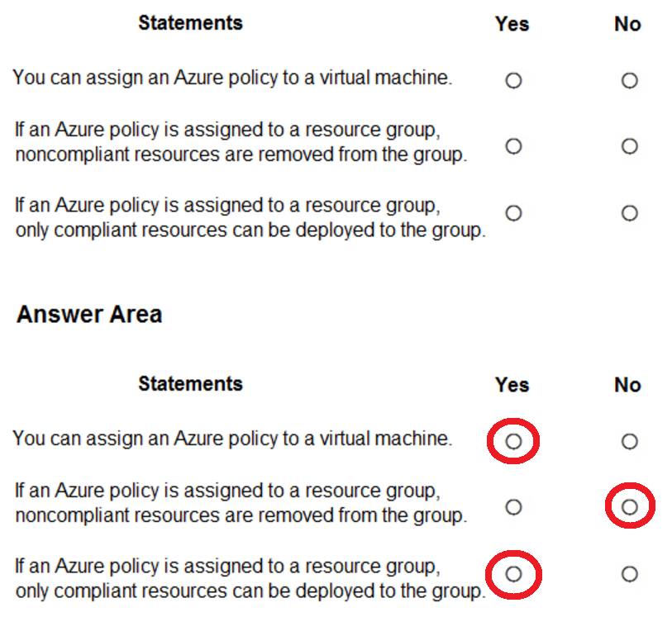Select No for virtual machine statement in top section
This screenshot has height=617, width=672.
pos(629,80)
